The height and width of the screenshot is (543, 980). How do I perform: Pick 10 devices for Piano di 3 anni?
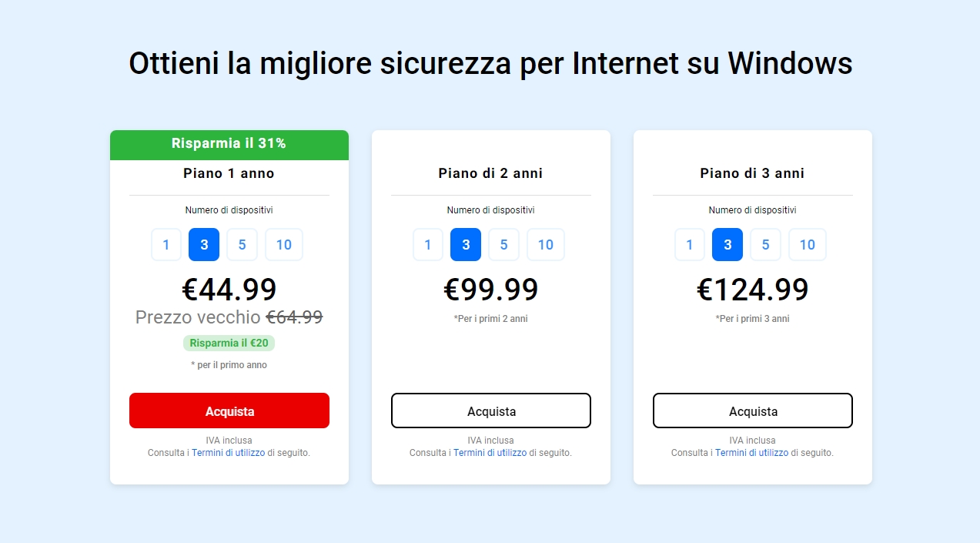point(808,245)
